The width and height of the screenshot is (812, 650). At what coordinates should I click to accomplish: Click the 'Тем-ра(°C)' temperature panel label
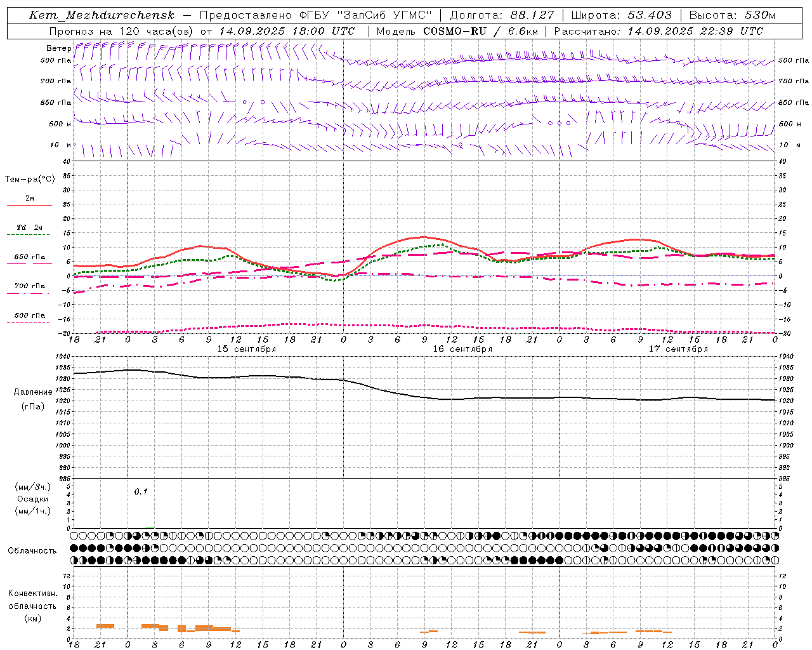tap(30, 180)
